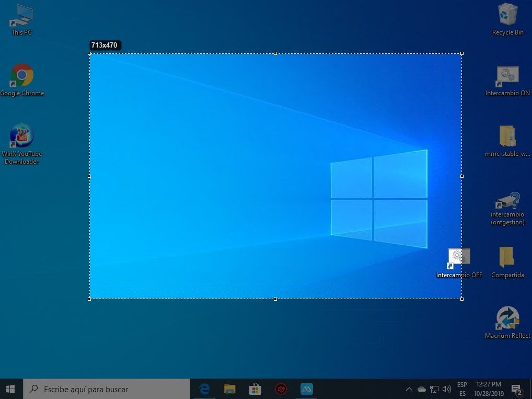
Task: Select the Recycle Bin icon
Action: [507, 19]
